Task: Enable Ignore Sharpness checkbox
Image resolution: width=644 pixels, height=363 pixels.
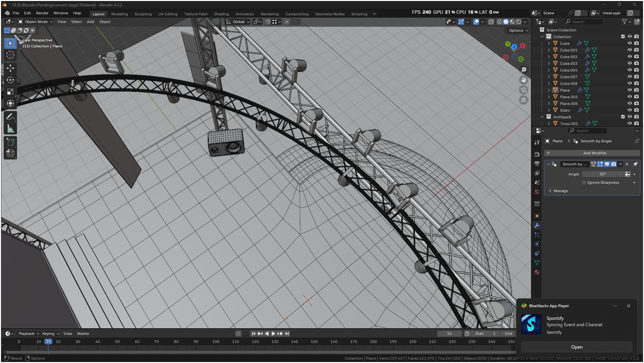Action: (x=584, y=183)
